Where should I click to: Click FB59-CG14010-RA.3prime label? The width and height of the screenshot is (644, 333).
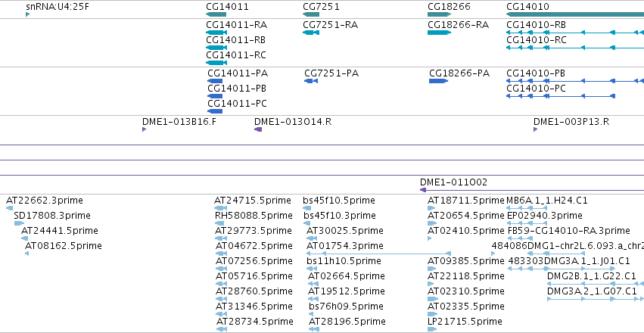pyautogui.click(x=569, y=231)
